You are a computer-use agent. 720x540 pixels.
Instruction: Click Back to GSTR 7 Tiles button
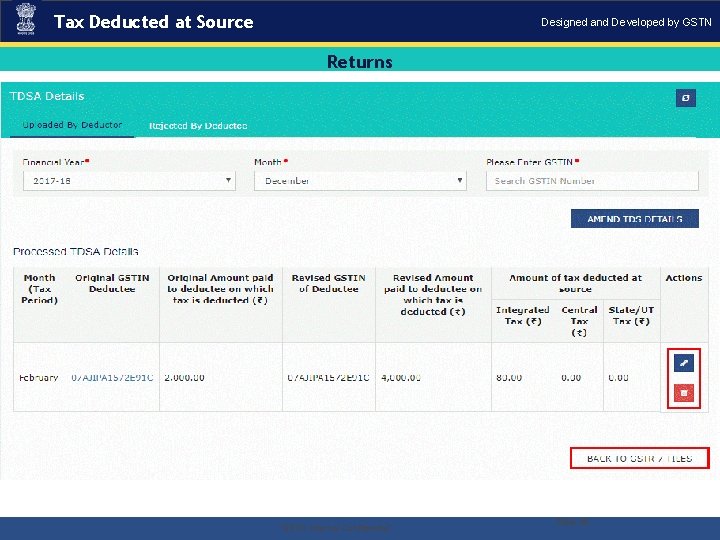point(640,458)
